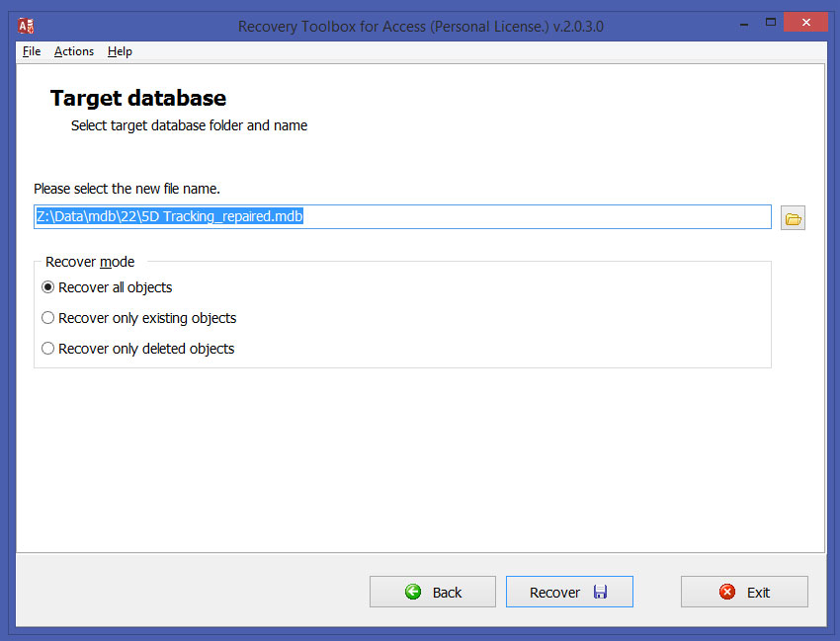Image resolution: width=840 pixels, height=641 pixels.
Task: Click the 'Recover mode' group label
Action: 90,262
